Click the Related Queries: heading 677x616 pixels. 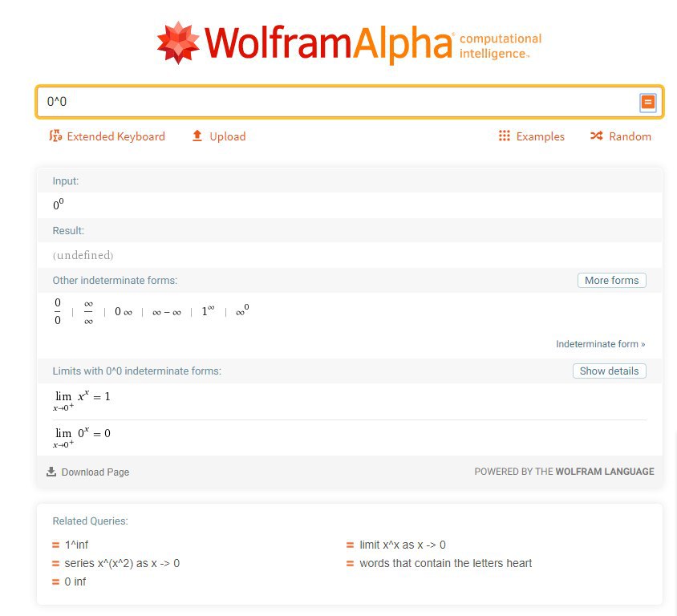(90, 521)
